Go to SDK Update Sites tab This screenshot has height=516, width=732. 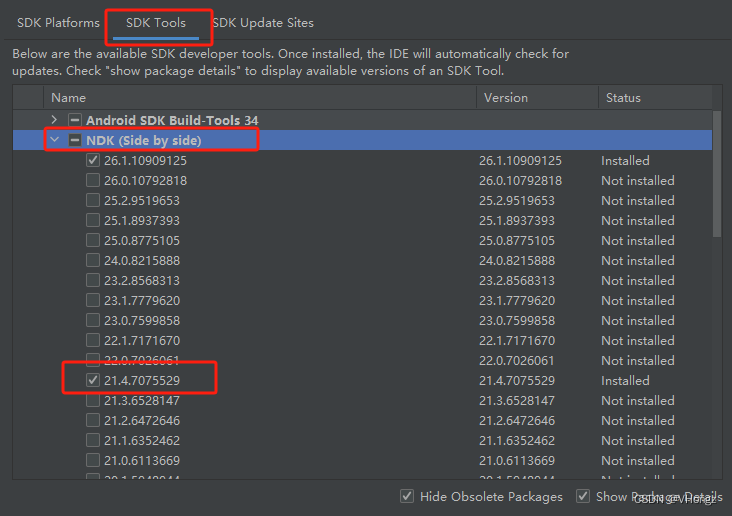tap(263, 22)
